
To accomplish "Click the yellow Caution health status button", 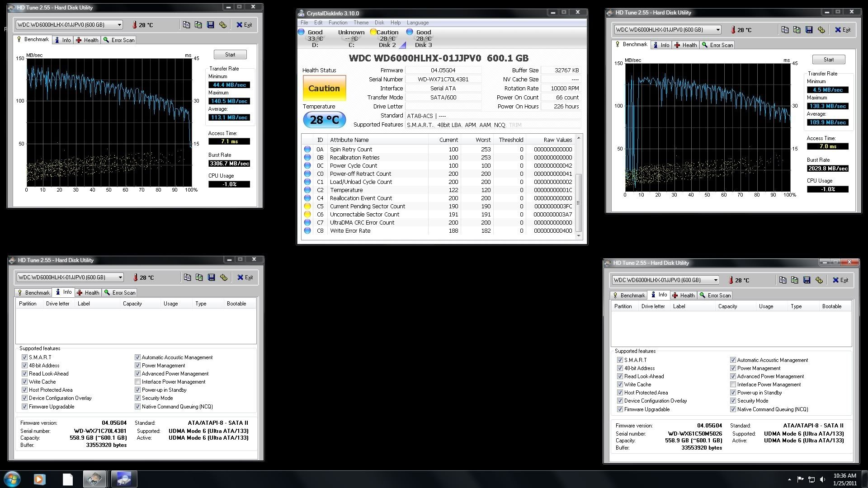I will tap(324, 89).
